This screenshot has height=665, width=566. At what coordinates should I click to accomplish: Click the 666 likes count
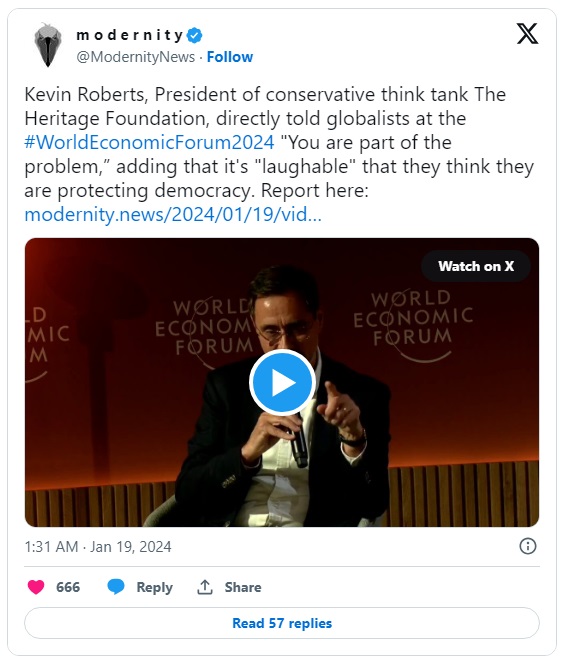point(68,587)
